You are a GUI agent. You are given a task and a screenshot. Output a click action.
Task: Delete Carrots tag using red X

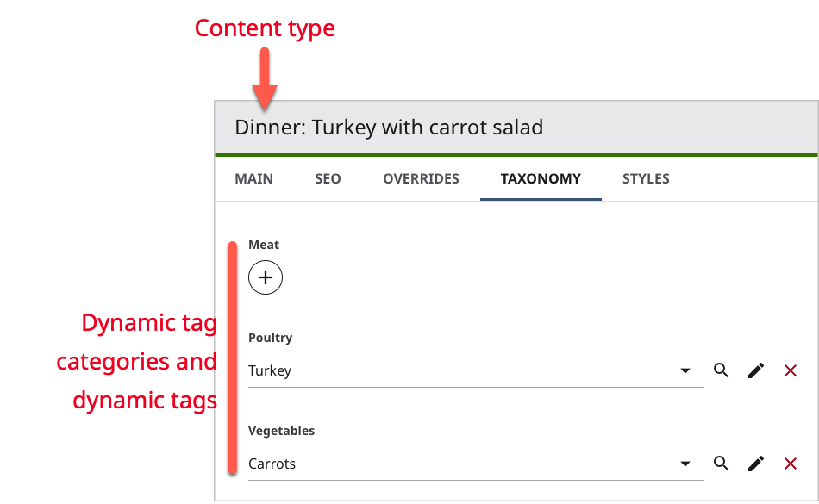pyautogui.click(x=791, y=464)
